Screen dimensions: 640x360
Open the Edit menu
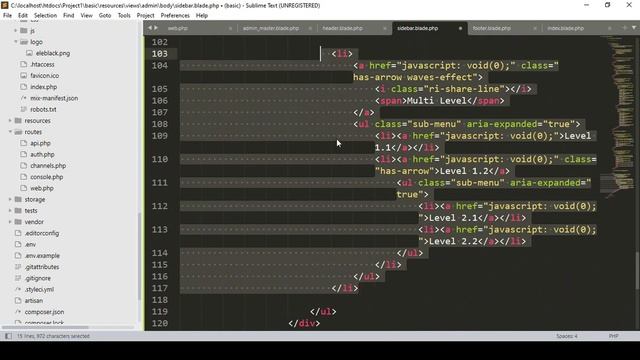(x=23, y=16)
